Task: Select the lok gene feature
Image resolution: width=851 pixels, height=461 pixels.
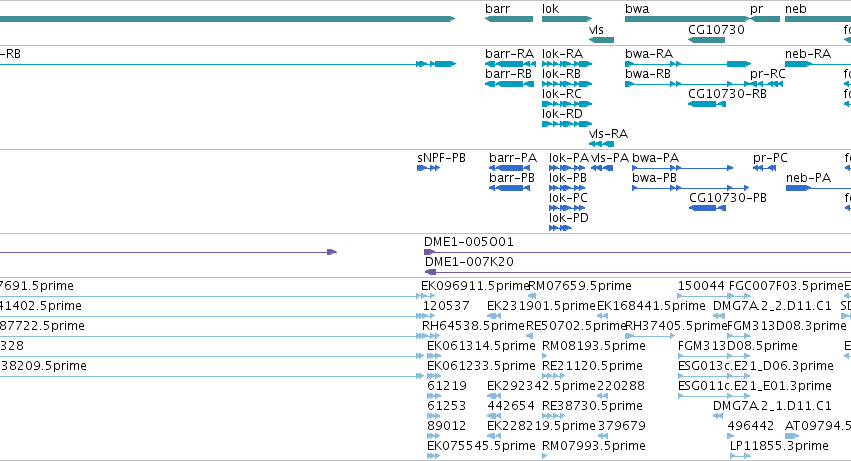Action: point(567,19)
